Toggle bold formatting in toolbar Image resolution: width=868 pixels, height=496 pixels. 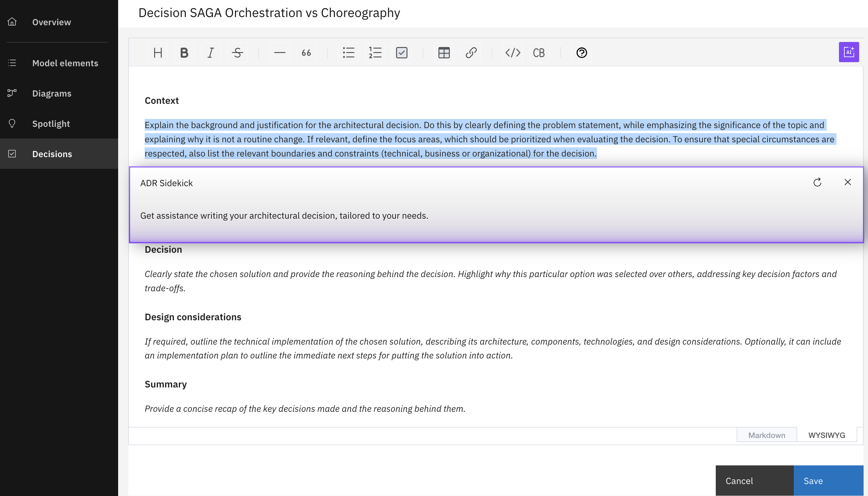184,53
